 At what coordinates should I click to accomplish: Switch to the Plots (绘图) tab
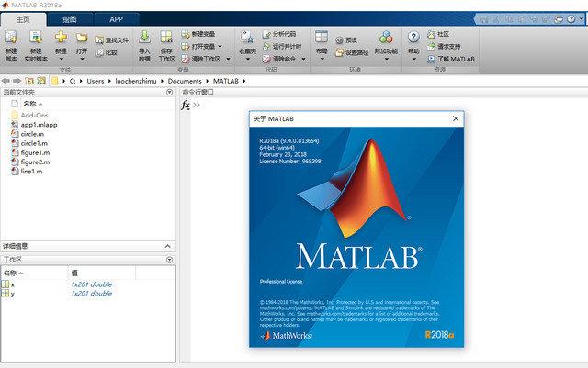(70, 19)
